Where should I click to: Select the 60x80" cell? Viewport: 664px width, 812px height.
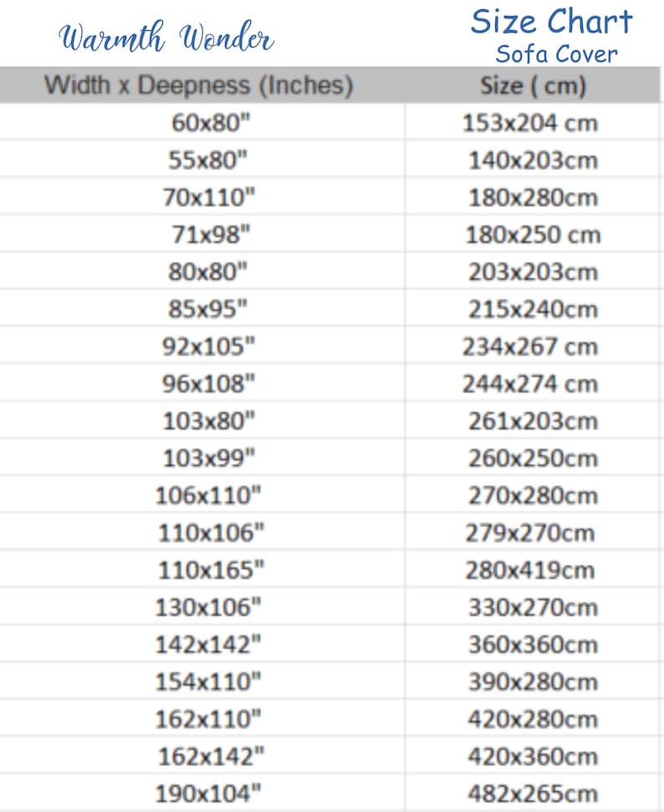[x=202, y=122]
